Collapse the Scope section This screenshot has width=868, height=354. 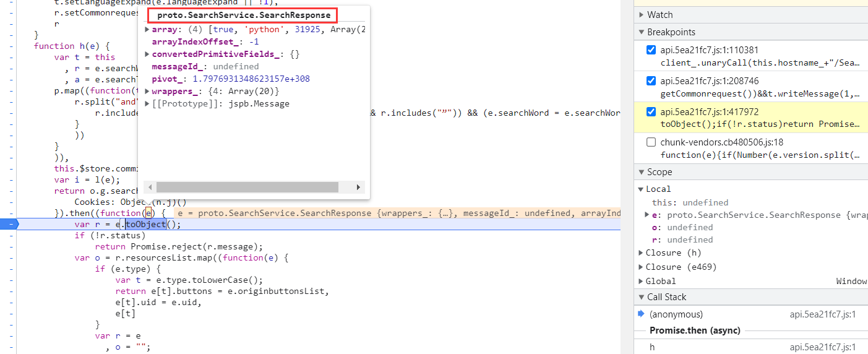pos(641,172)
